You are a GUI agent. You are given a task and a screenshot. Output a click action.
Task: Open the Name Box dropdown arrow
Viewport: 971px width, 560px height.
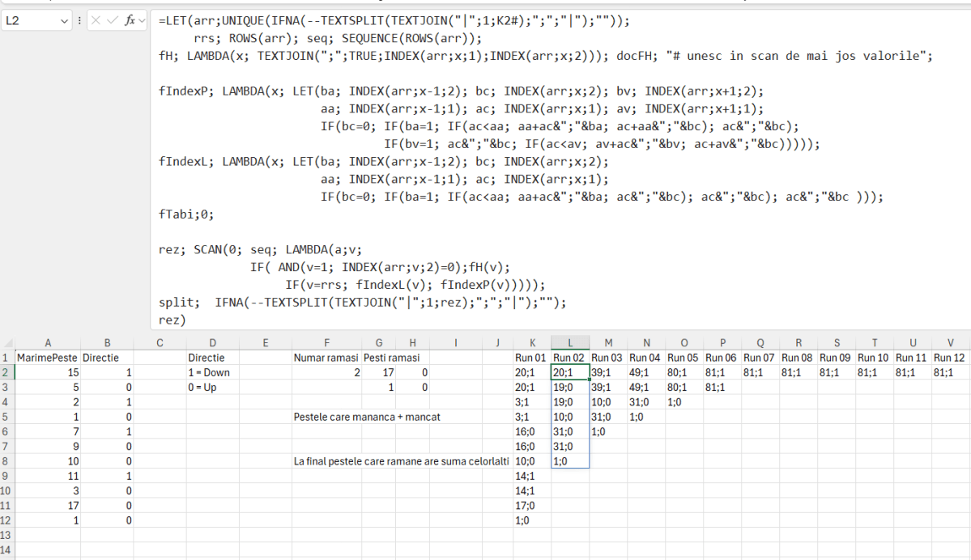click(64, 20)
